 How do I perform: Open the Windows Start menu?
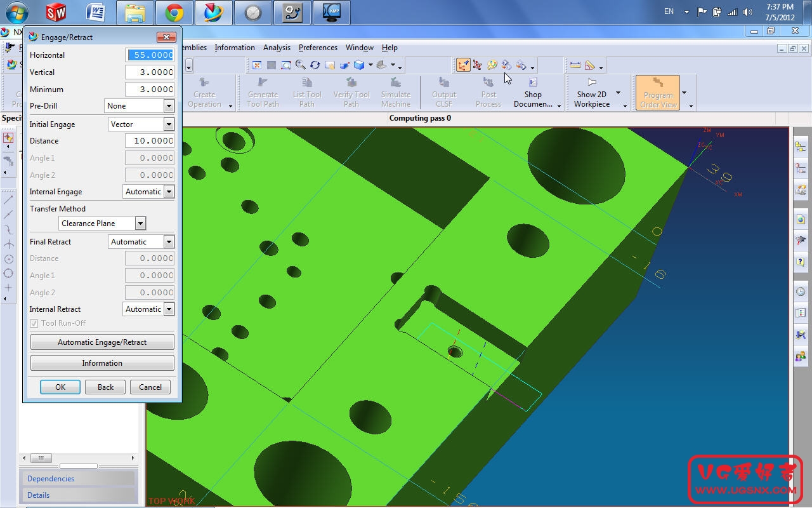click(x=16, y=12)
